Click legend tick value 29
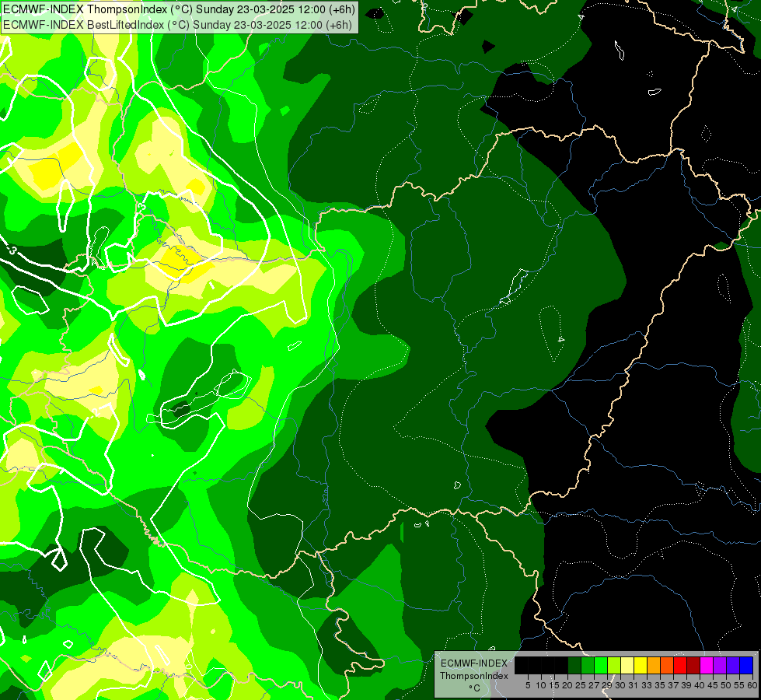The width and height of the screenshot is (761, 700). [x=607, y=685]
